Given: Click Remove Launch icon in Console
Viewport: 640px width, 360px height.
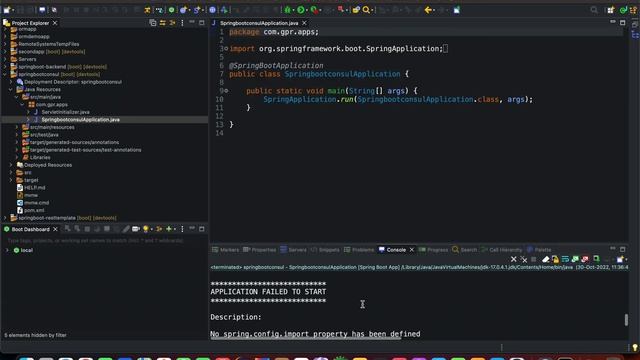Looking at the screenshot, I should pos(513,259).
